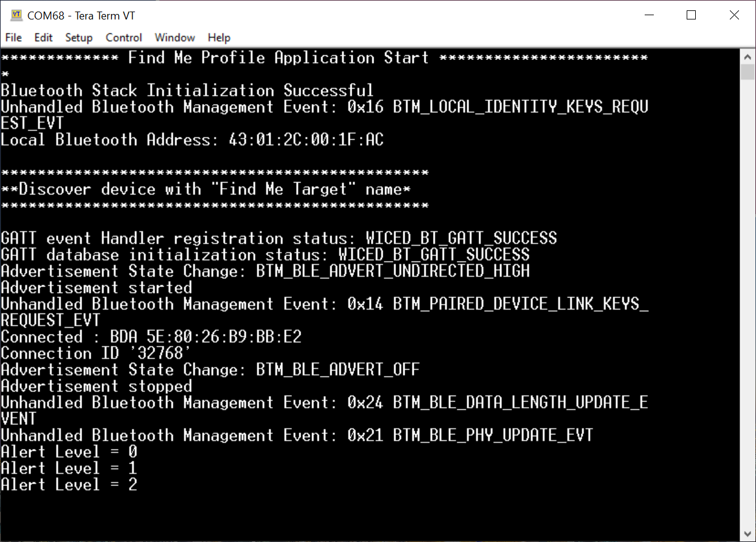Open the File menu
The height and width of the screenshot is (542, 756).
point(13,38)
